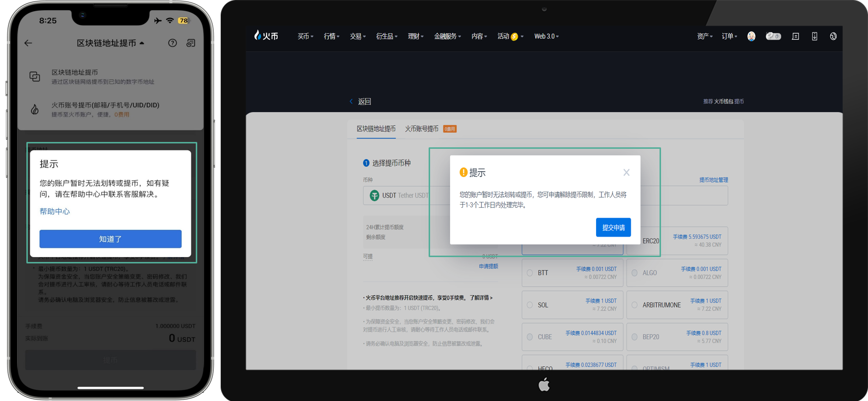Screen dimensions: 868x401
Task: Tap the back arrow on phone header
Action: (28, 43)
